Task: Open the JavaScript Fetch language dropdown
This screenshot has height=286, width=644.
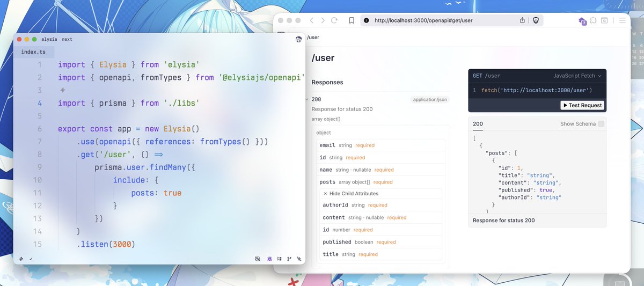Action: click(577, 76)
